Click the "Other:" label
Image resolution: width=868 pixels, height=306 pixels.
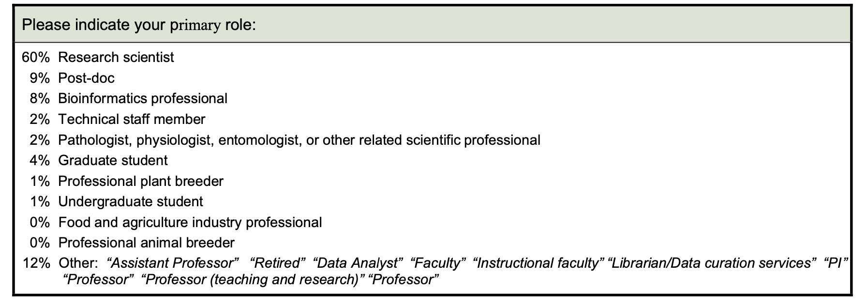(78, 263)
